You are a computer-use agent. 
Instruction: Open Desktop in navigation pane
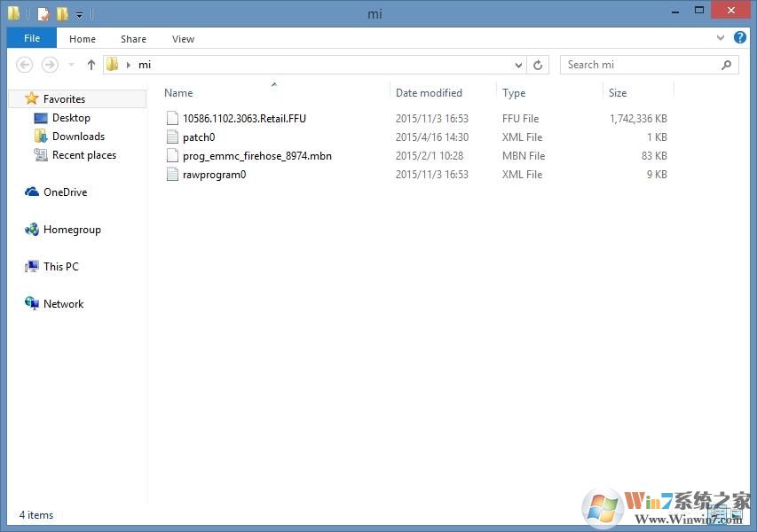(x=71, y=118)
